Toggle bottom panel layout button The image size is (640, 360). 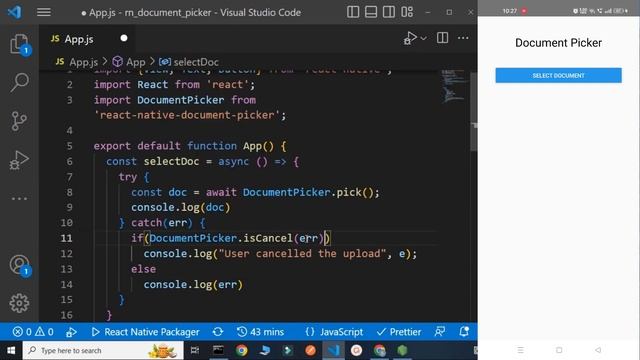coord(371,12)
